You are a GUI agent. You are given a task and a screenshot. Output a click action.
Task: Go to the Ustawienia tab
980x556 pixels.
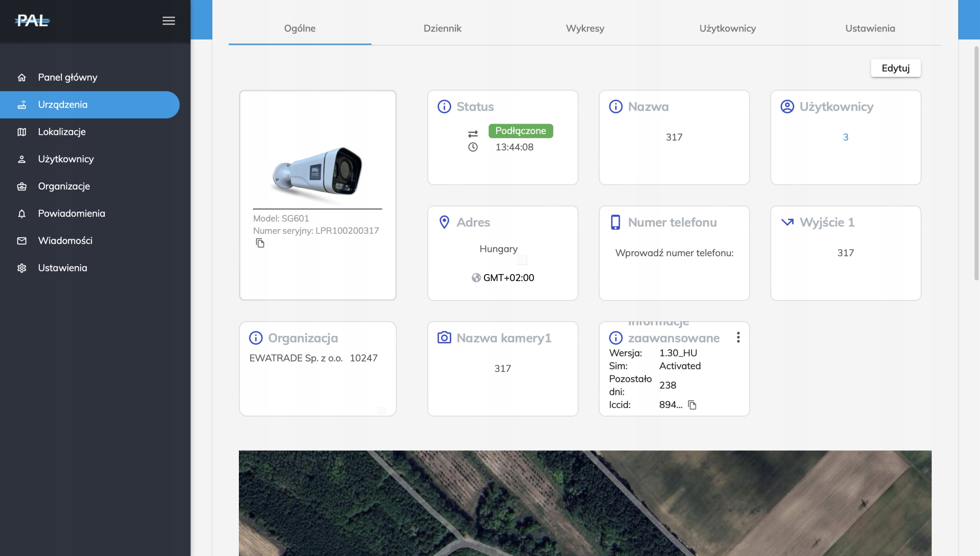pyautogui.click(x=870, y=28)
